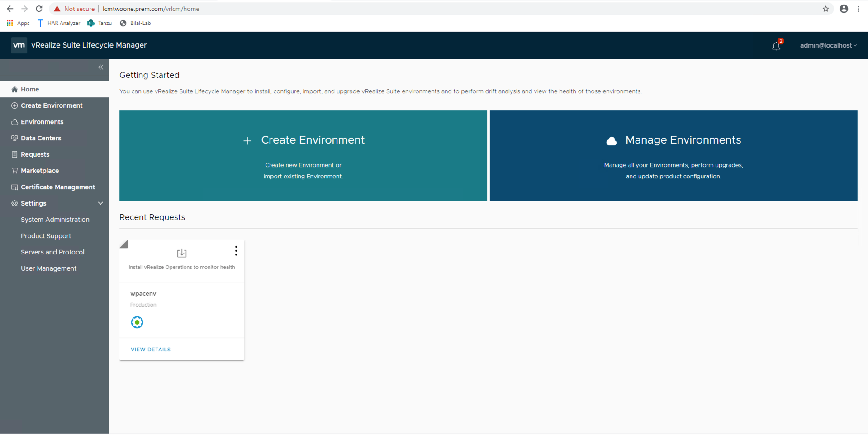
Task: Click the green status circle icon
Action: click(137, 322)
